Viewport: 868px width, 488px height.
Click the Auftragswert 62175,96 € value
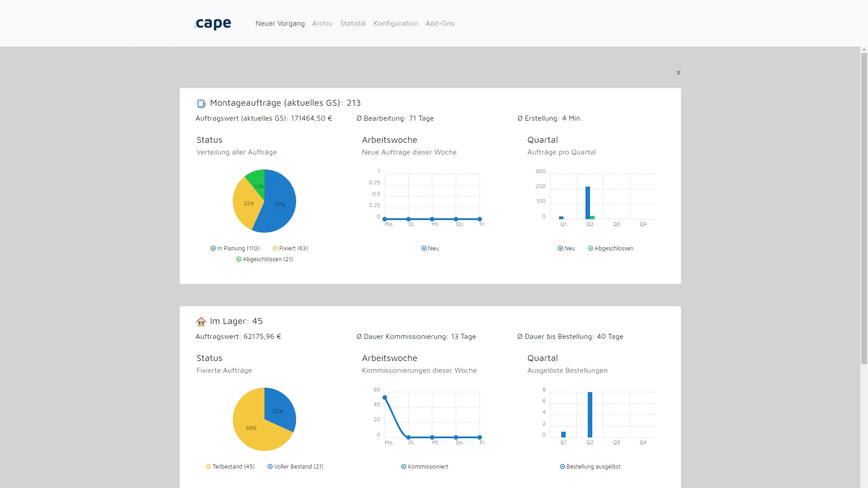(x=238, y=337)
